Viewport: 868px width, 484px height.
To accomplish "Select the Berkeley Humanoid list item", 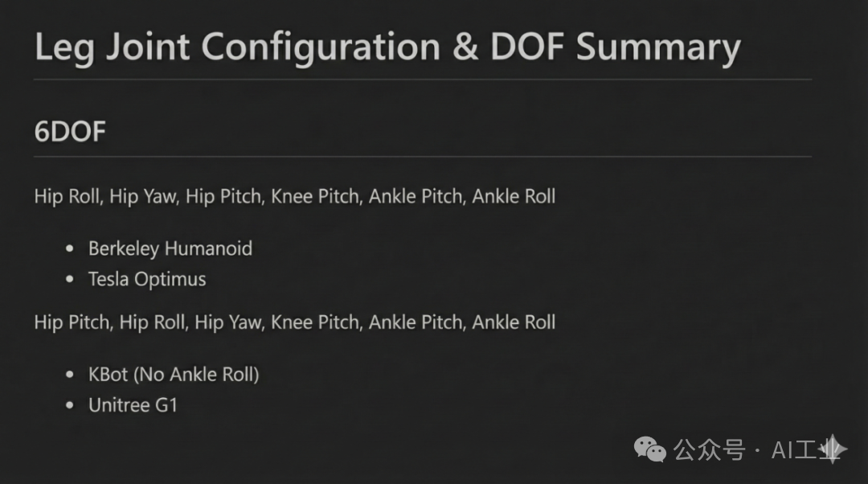I will (x=170, y=249).
